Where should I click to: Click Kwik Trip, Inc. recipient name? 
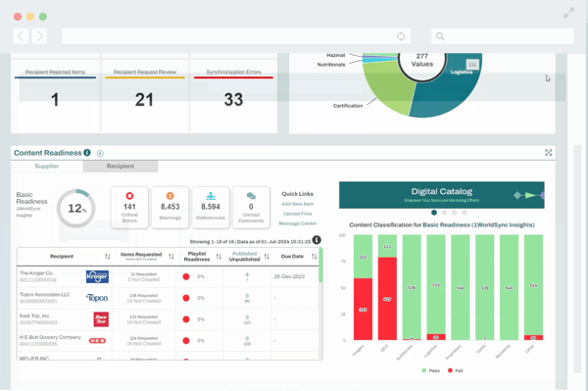click(34, 316)
